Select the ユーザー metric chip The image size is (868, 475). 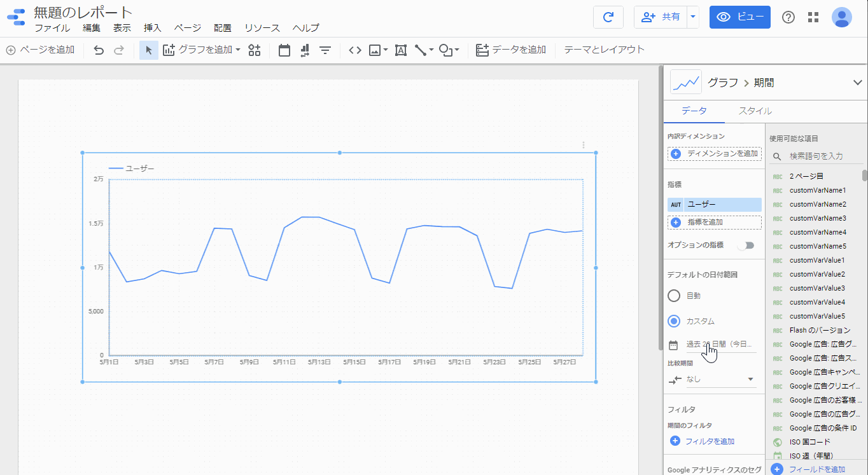click(x=715, y=205)
